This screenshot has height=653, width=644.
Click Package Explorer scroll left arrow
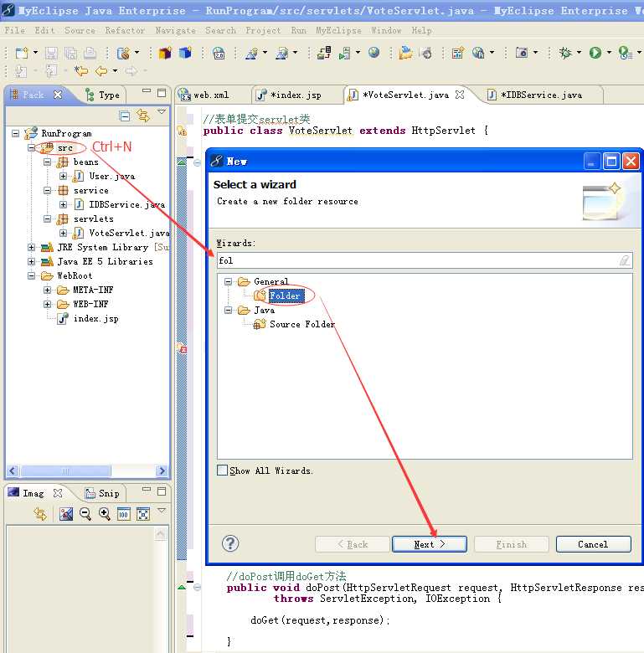tap(13, 471)
